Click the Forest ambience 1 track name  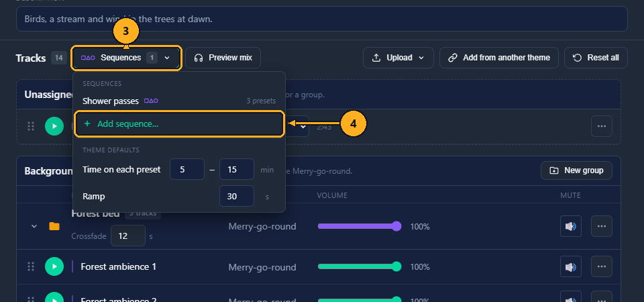point(118,266)
